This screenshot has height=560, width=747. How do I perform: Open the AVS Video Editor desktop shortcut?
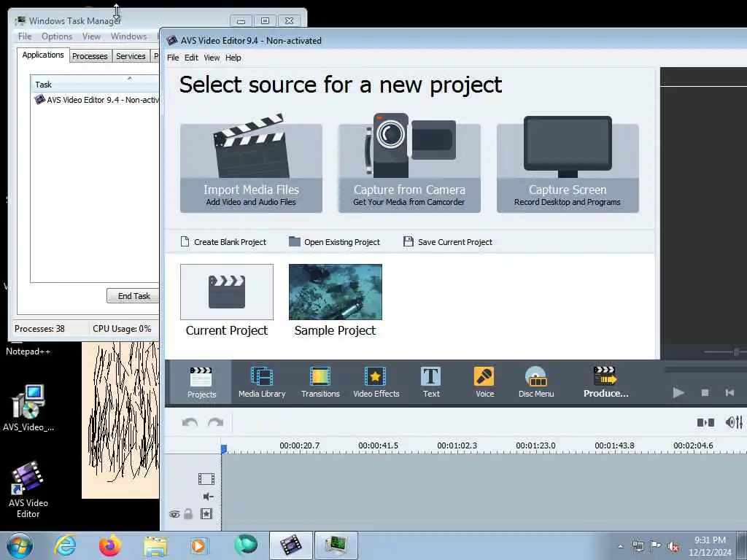[x=28, y=489]
